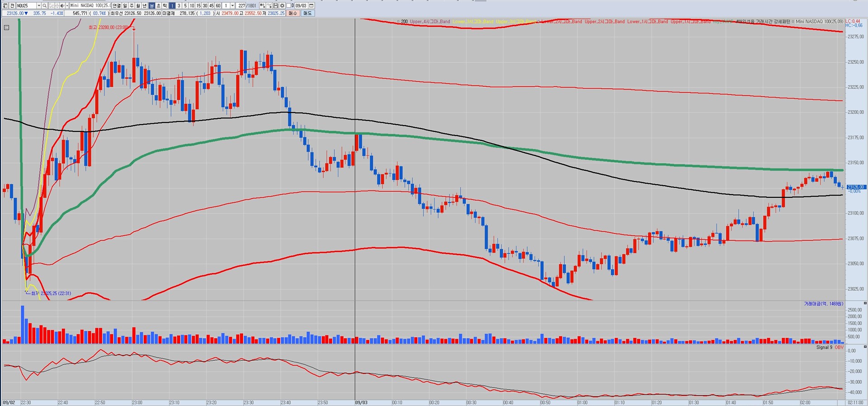Open chart settings gear icon

pyautogui.click(x=282, y=6)
